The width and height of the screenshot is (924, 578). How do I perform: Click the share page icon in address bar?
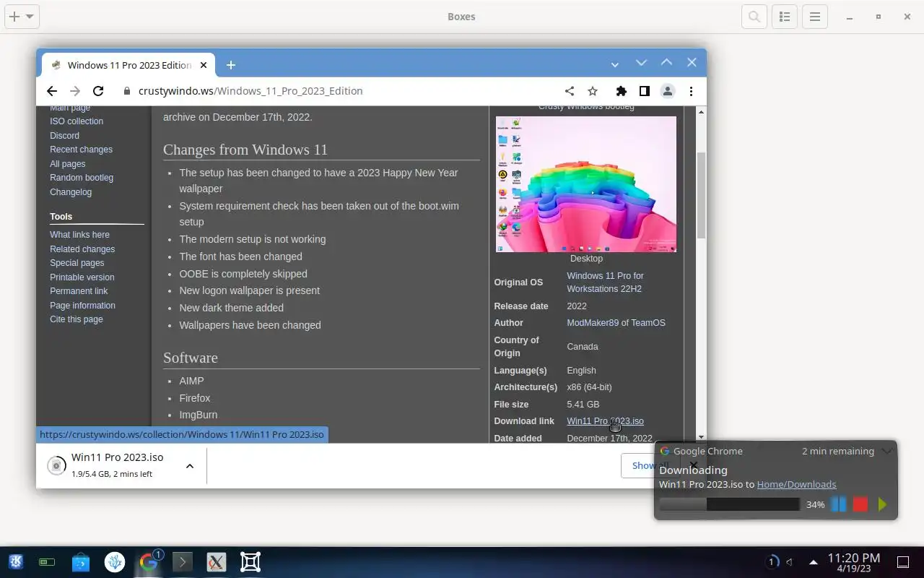pyautogui.click(x=570, y=91)
